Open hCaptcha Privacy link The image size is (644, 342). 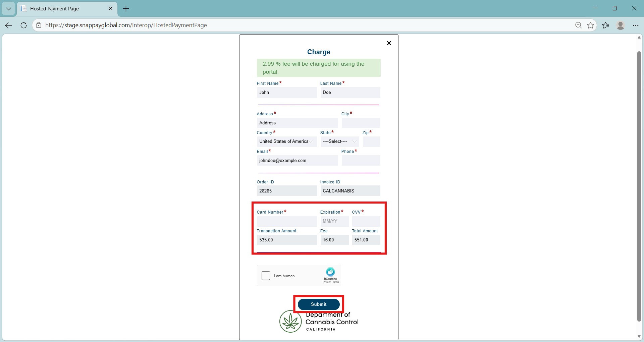click(x=327, y=282)
